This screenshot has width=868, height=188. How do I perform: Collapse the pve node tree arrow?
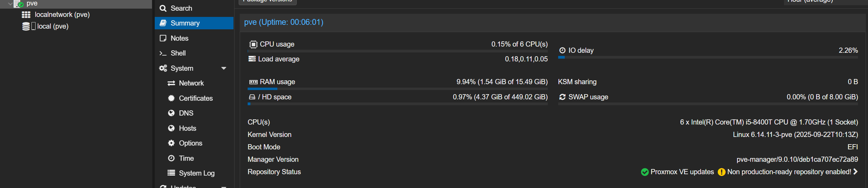pyautogui.click(x=10, y=4)
